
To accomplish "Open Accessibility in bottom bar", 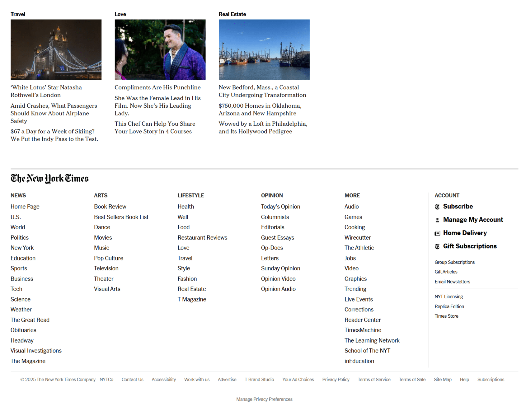I will (164, 380).
